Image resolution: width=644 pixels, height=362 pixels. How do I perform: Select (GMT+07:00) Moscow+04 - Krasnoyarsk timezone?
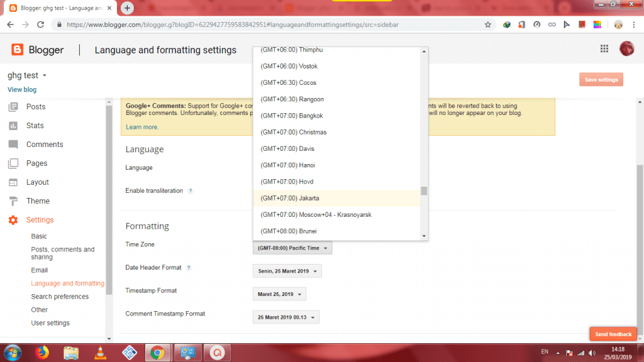[x=337, y=215]
